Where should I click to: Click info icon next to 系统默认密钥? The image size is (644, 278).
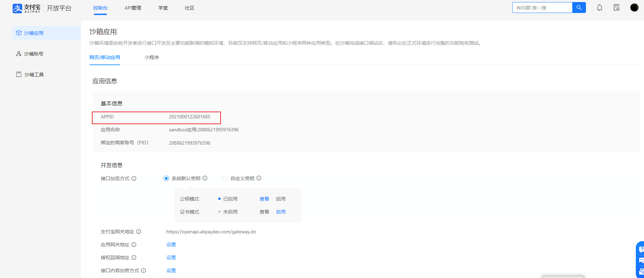coord(205,178)
